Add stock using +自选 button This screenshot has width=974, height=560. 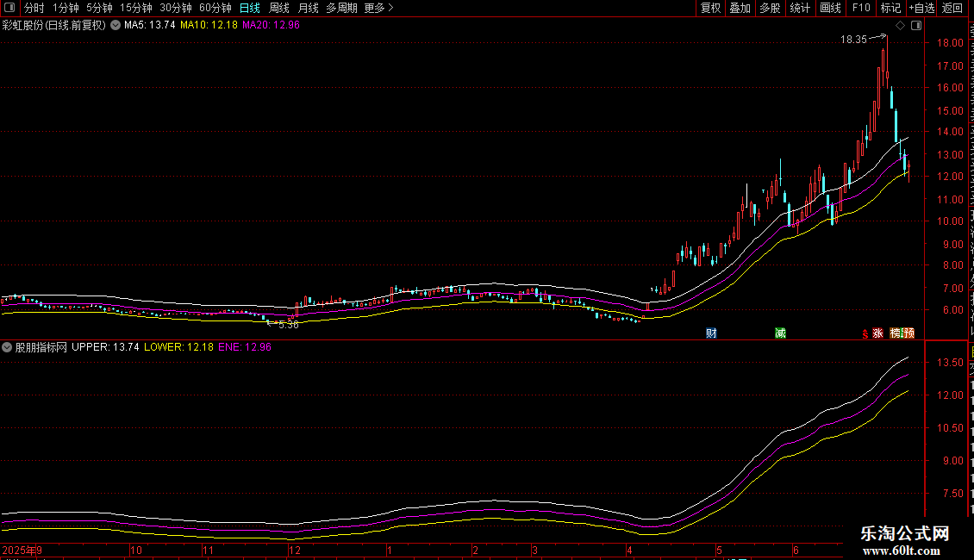click(921, 8)
